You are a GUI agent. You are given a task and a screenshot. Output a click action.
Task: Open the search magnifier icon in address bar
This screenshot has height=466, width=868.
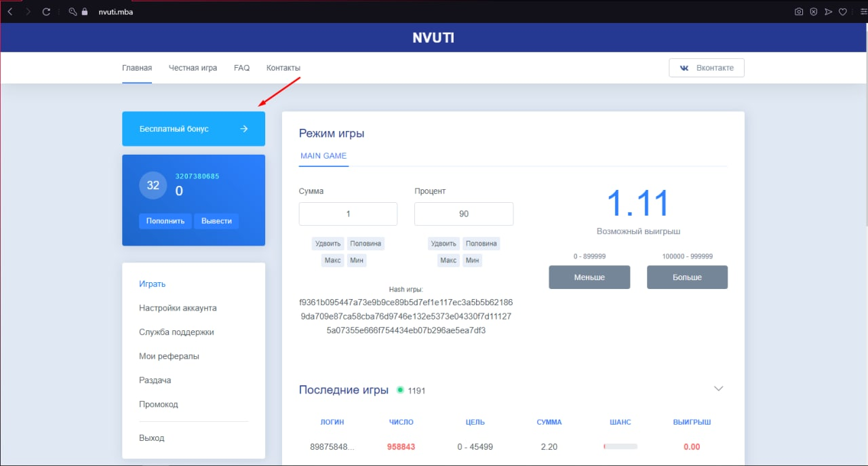click(73, 12)
